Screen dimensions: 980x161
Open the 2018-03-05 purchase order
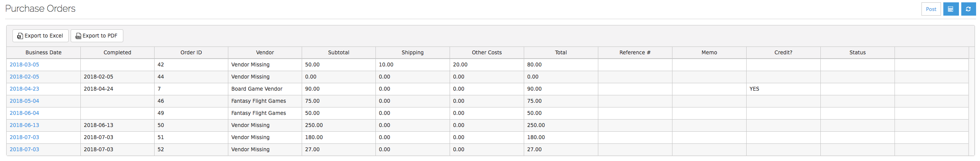pos(24,64)
